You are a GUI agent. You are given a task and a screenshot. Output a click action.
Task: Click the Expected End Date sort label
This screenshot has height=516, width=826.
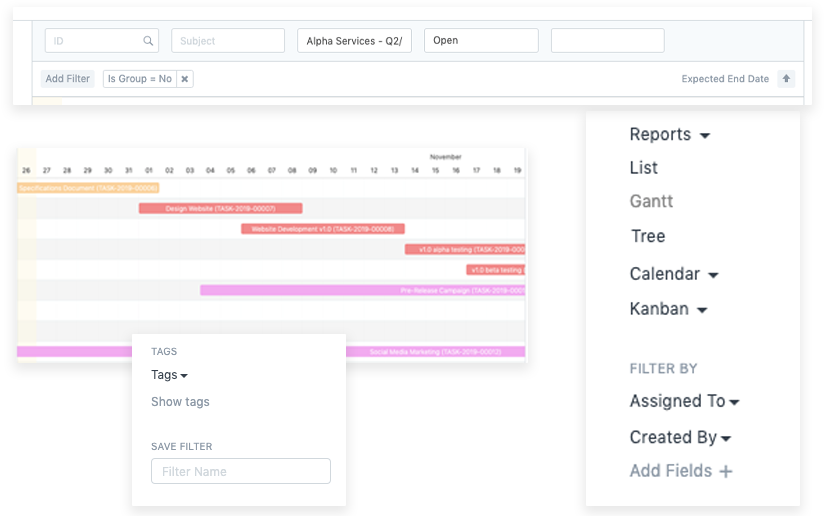coord(725,79)
